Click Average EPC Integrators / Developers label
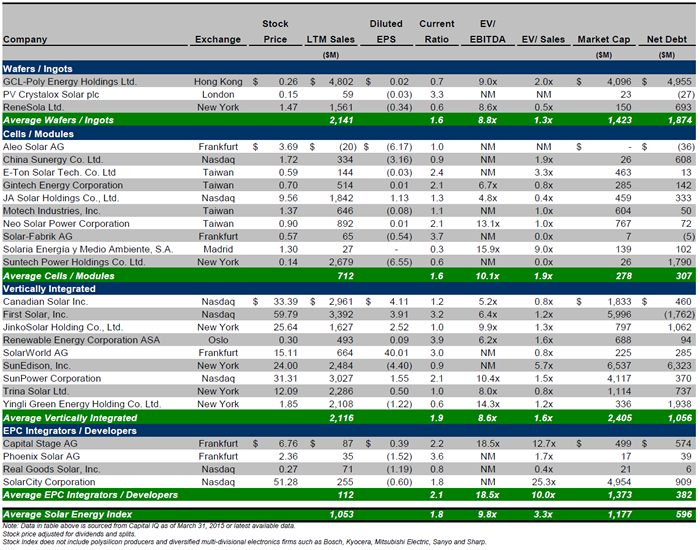700x550 pixels. coord(90,495)
